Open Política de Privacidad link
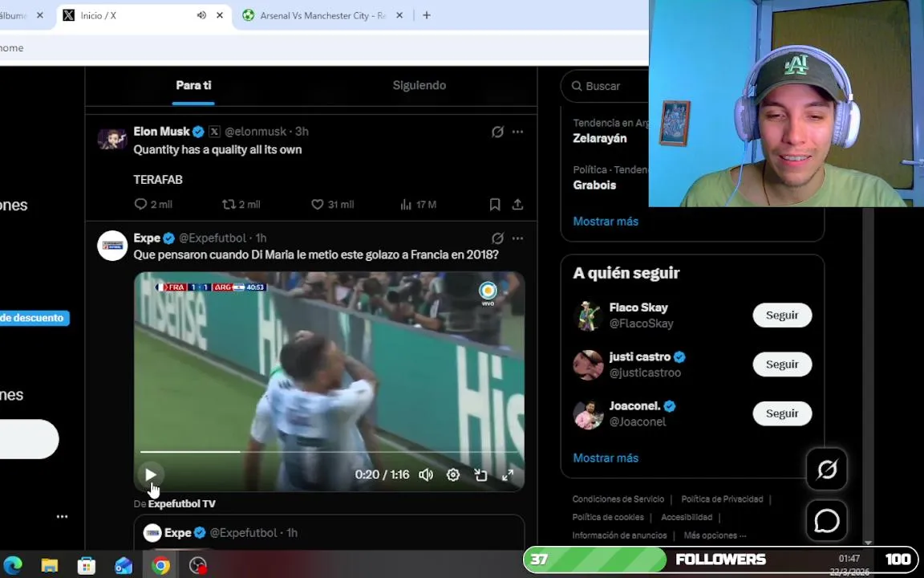 point(722,499)
